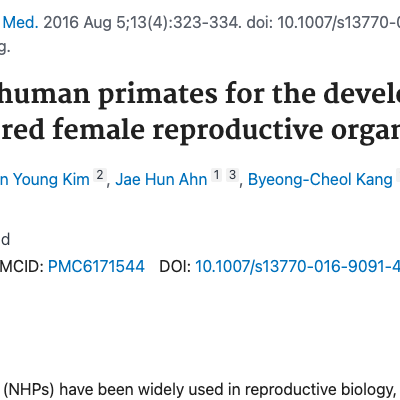This screenshot has height=400, width=400.
Task: Click affiliation superscript 1 after Jae Hun Ahn
Action: pyautogui.click(x=217, y=175)
